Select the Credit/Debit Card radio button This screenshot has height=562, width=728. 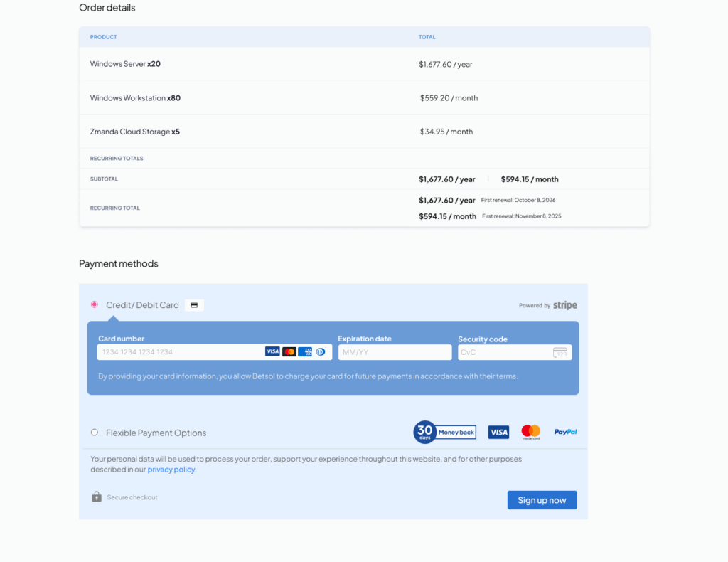tap(95, 304)
